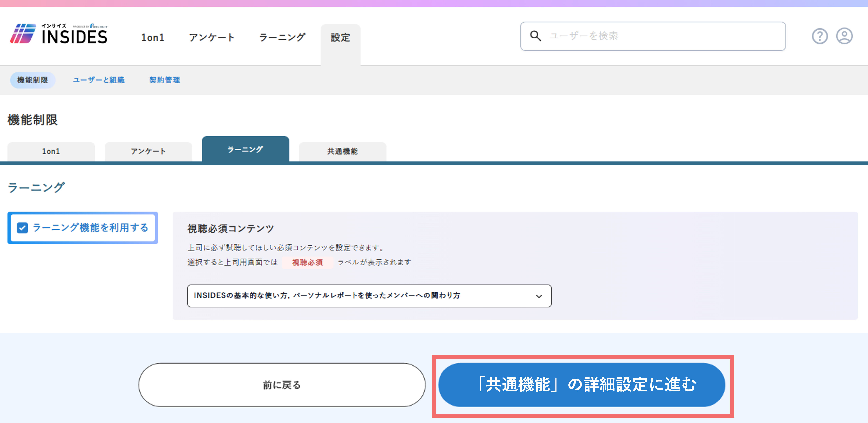Click the 視聴必須コンテンツ heading

(x=231, y=229)
